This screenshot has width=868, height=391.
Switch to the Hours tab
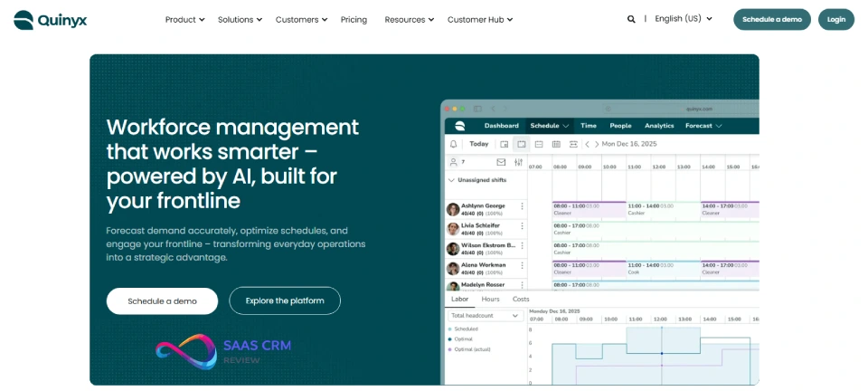point(490,299)
